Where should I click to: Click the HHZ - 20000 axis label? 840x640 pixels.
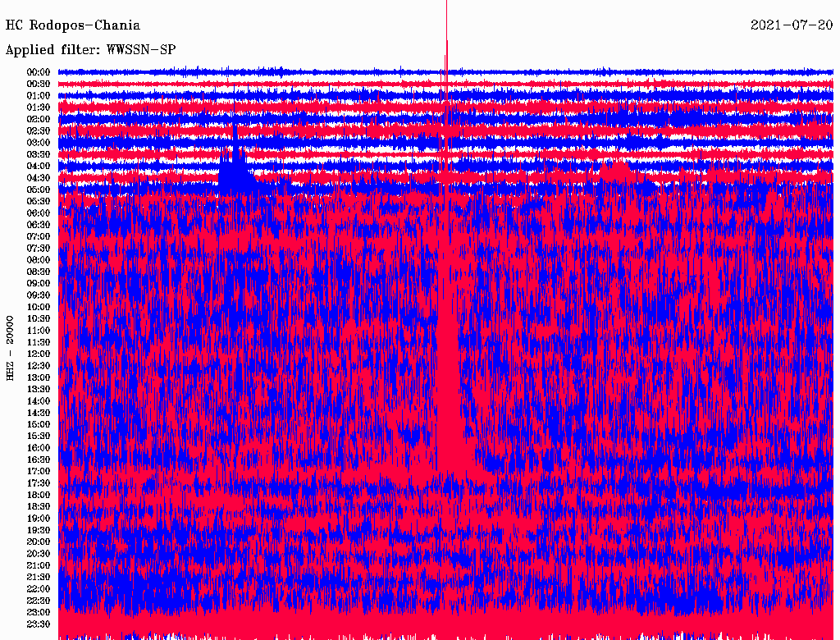tap(11, 347)
